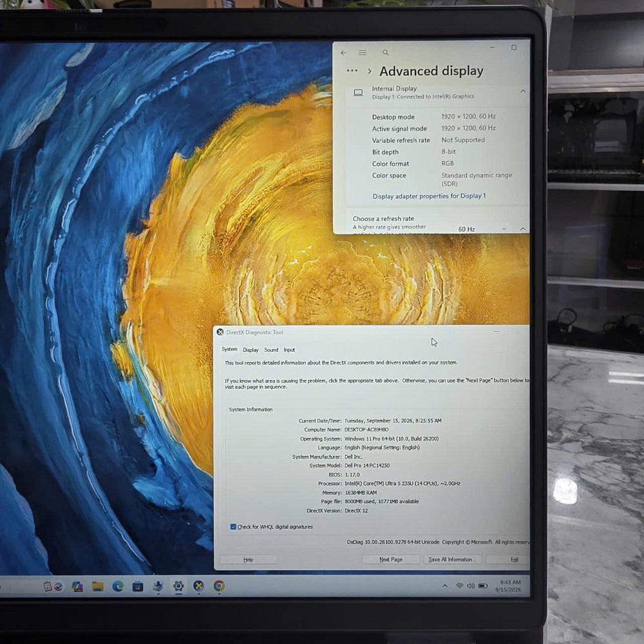Collapse the Internal Display section

coord(523,91)
